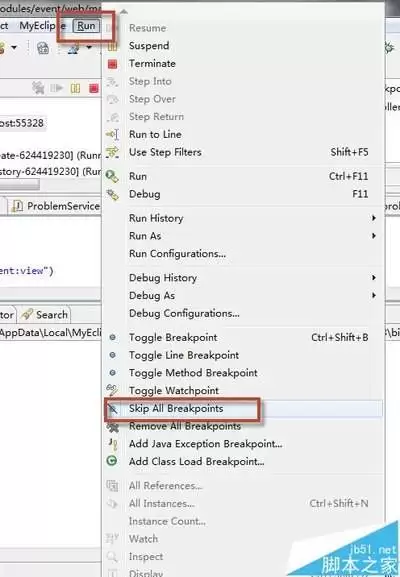Click the Debug bug icon in menu
Viewport: 400px width, 577px height.
[x=112, y=194]
